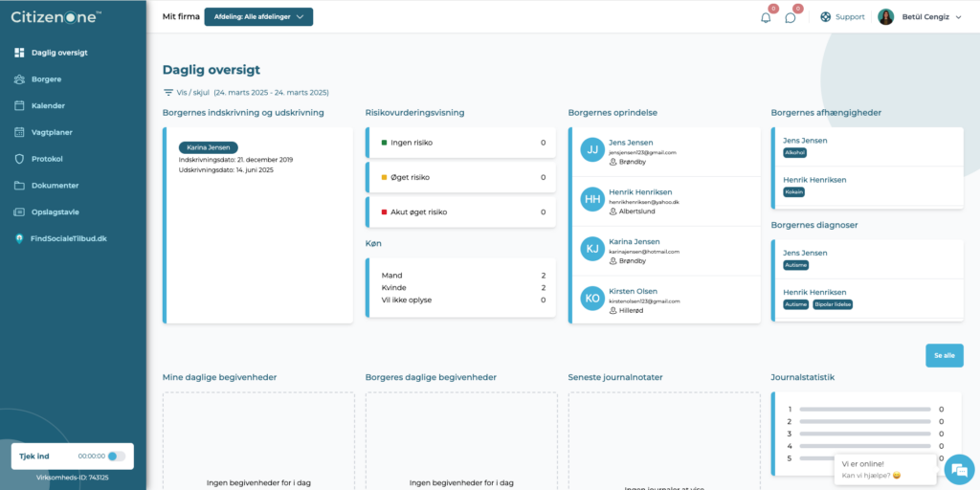Screen dimensions: 980x490
Task: Click the Vagtplaner schedule icon
Action: click(x=19, y=132)
